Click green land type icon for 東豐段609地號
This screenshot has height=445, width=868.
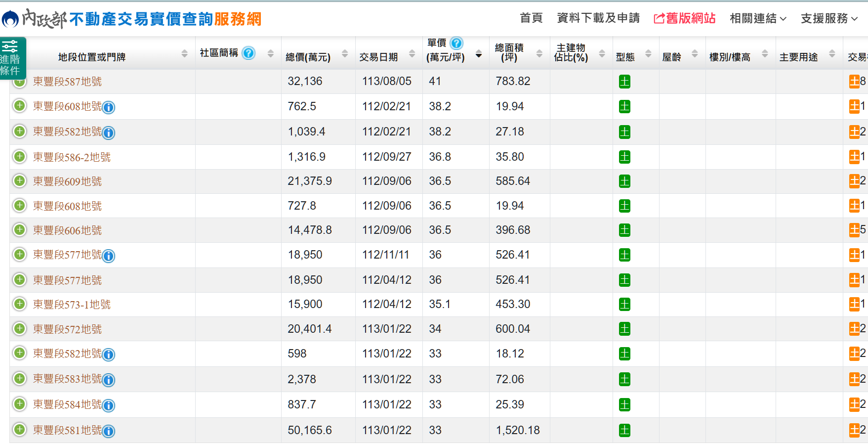(x=624, y=181)
